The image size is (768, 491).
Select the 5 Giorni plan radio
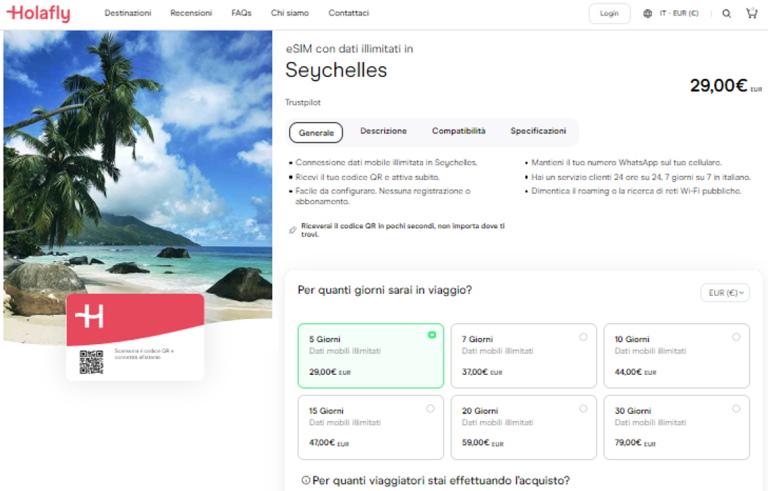click(432, 335)
